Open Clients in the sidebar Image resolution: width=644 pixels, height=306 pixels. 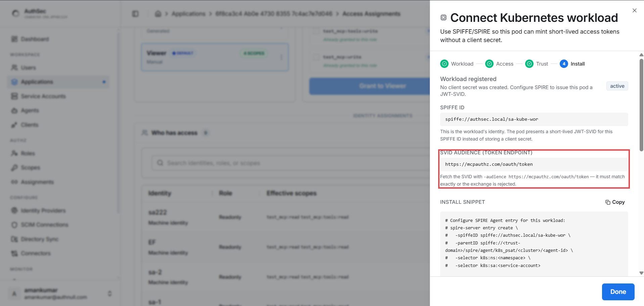58,125
